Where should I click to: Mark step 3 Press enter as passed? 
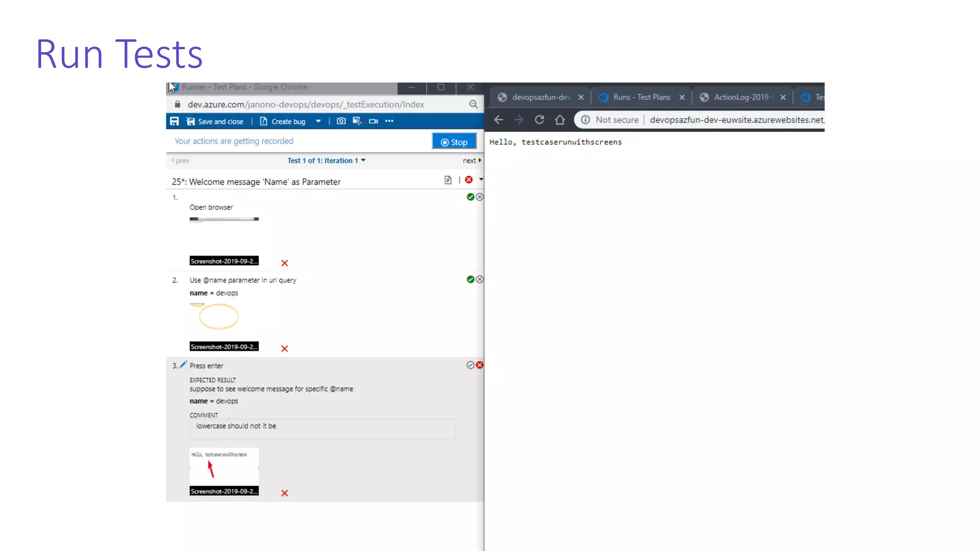[470, 365]
